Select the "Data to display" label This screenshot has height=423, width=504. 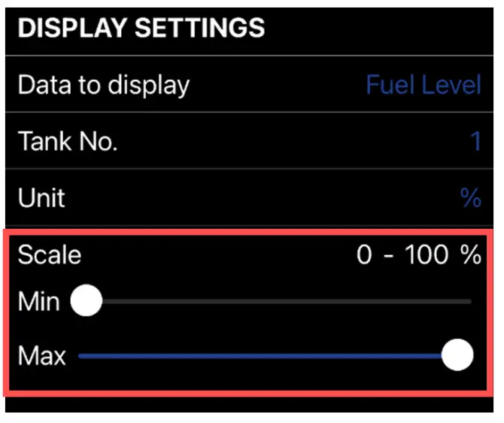(103, 84)
